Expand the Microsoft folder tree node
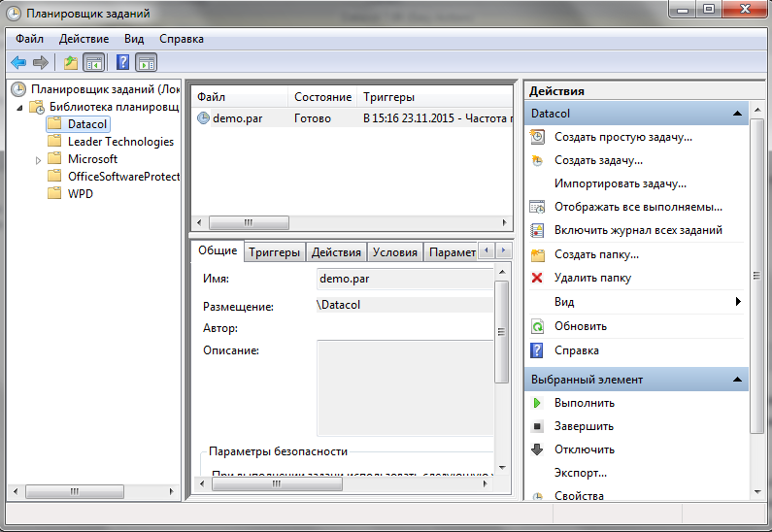 coord(38,160)
